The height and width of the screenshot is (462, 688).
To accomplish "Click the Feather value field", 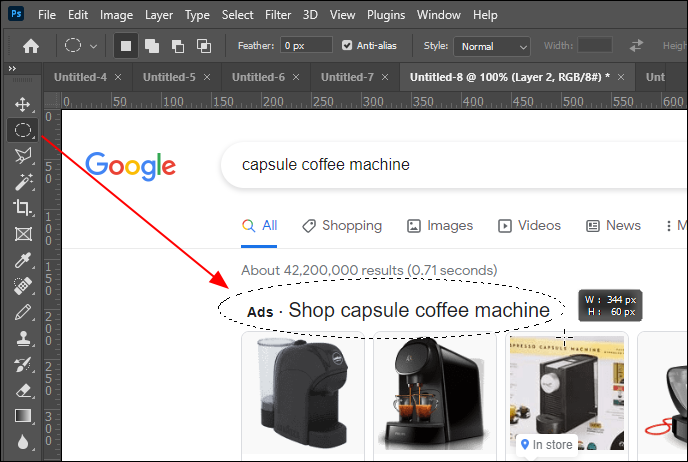I will point(306,45).
